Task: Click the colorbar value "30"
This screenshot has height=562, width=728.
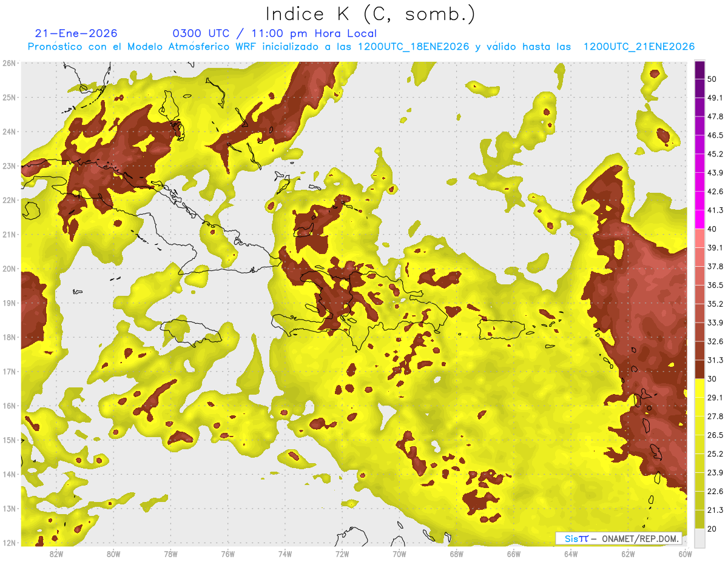Action: pos(712,379)
